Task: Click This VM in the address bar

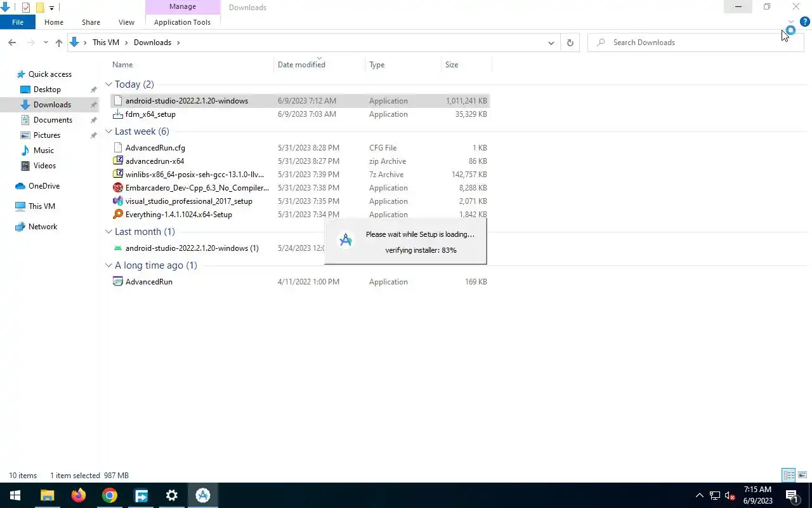Action: point(106,43)
